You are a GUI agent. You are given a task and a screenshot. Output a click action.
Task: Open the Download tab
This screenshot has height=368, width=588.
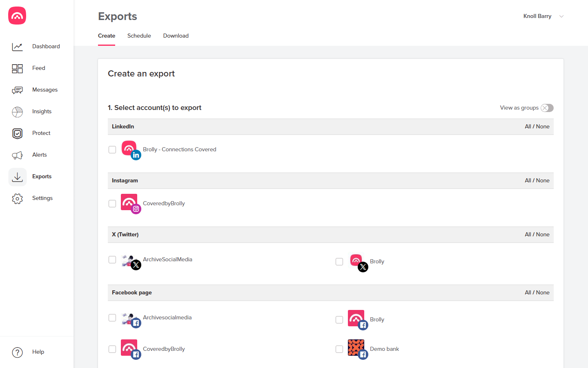tap(176, 36)
